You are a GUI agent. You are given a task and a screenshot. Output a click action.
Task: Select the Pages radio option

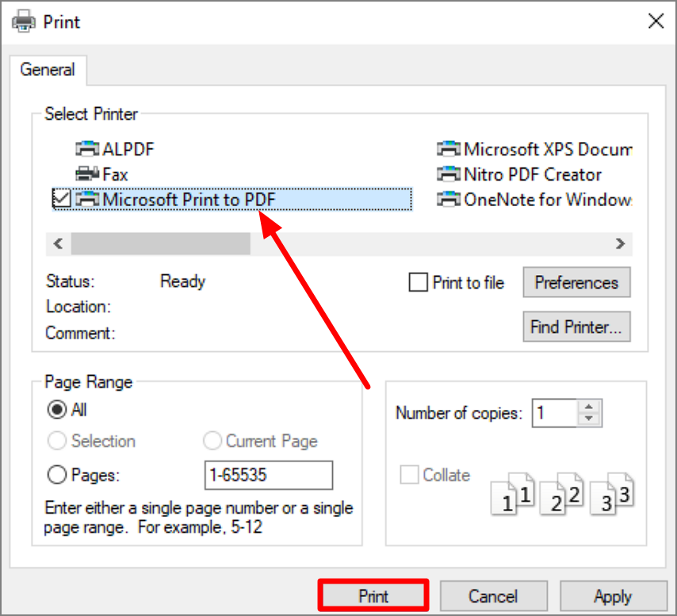pos(57,475)
